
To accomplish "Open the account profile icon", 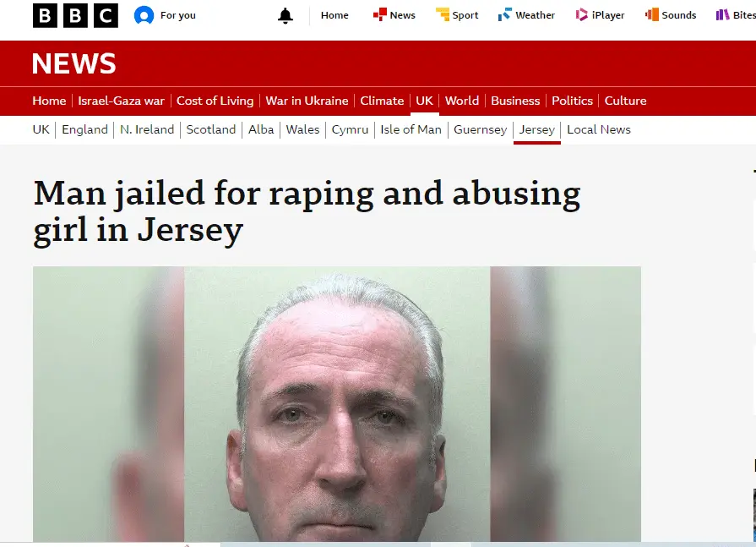I will [x=144, y=15].
